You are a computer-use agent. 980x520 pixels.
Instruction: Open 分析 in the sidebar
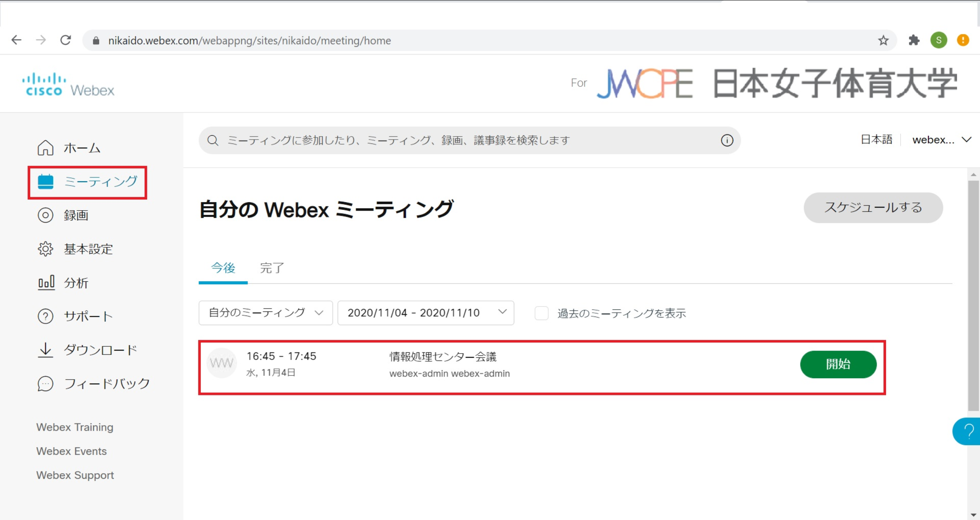76,283
